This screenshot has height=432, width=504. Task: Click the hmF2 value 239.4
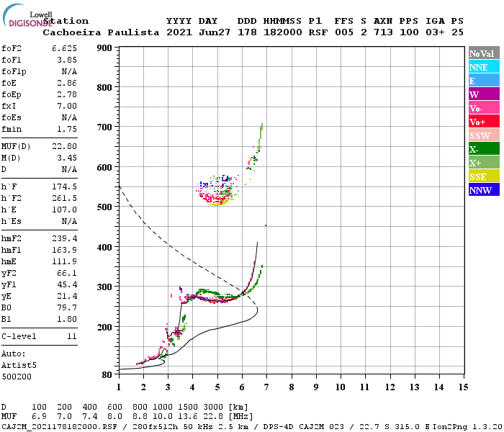[x=64, y=238]
